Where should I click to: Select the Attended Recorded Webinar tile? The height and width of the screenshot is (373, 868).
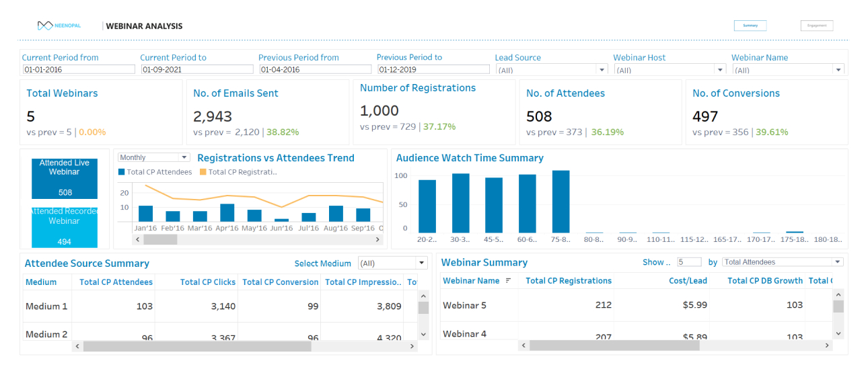[65, 227]
